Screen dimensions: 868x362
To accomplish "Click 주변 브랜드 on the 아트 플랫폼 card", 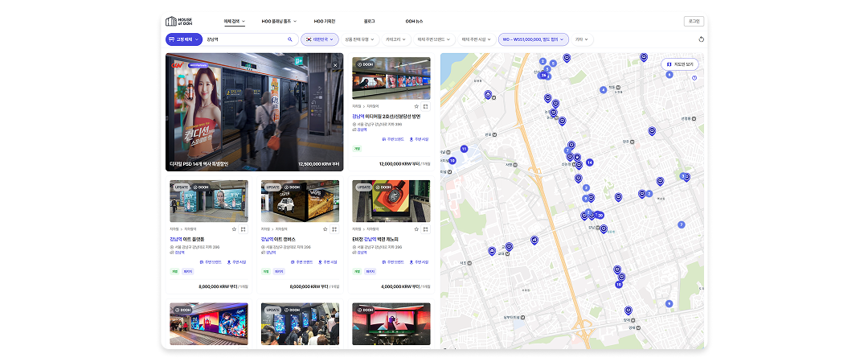I will click(211, 261).
